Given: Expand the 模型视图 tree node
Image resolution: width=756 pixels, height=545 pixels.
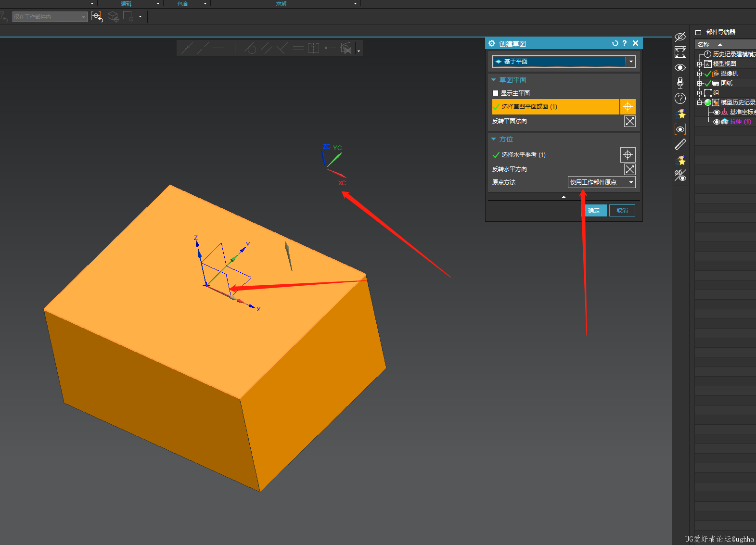Looking at the screenshot, I should 700,64.
